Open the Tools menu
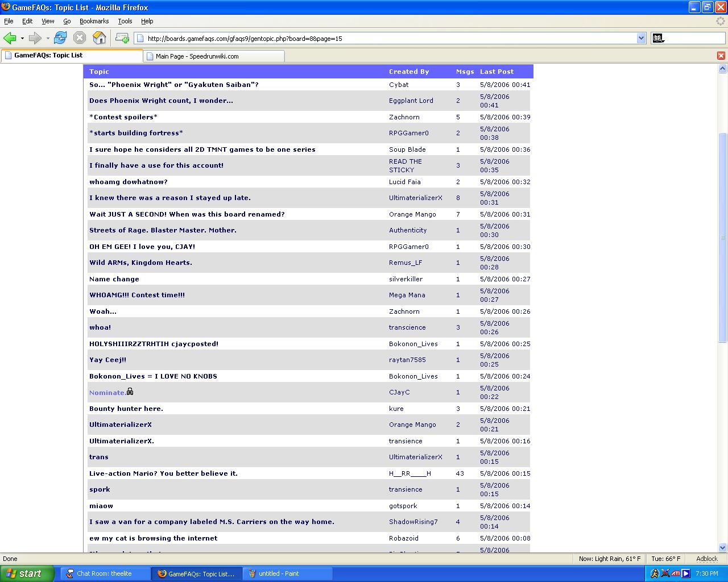This screenshot has height=582, width=728. (x=125, y=21)
